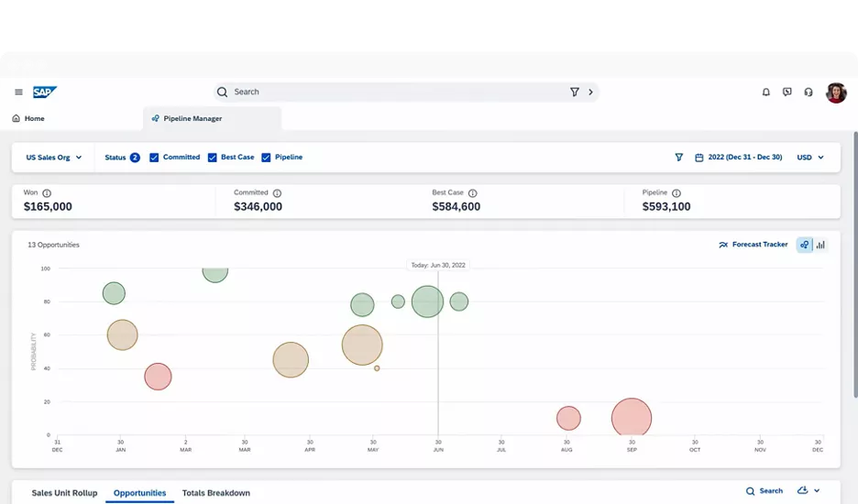Go to the Home tab
Image resolution: width=858 pixels, height=504 pixels.
(x=28, y=118)
